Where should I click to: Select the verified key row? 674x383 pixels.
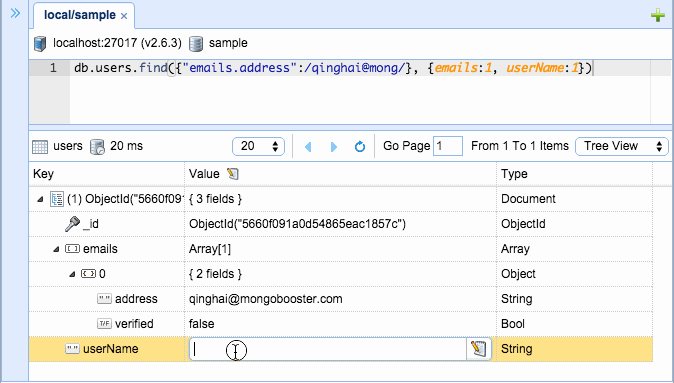point(340,324)
